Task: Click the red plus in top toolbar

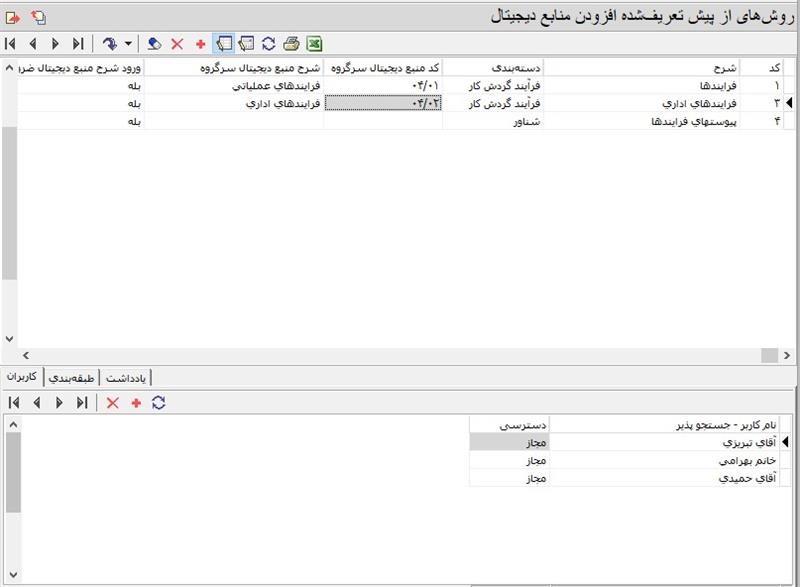Action: tap(200, 44)
